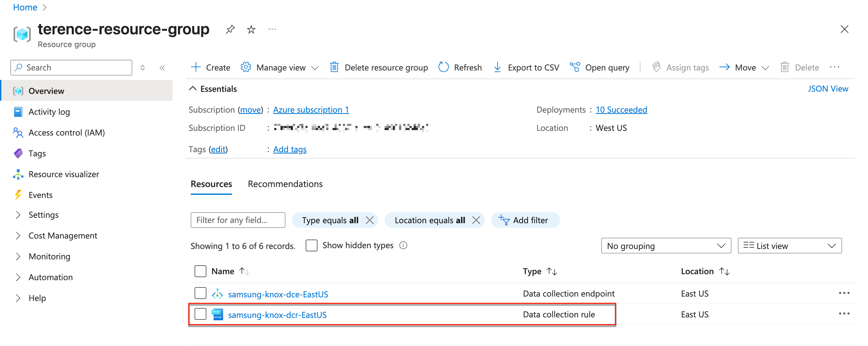Viewport: 868px width, 346px height.
Task: Click Delete resource group trash icon
Action: 334,67
